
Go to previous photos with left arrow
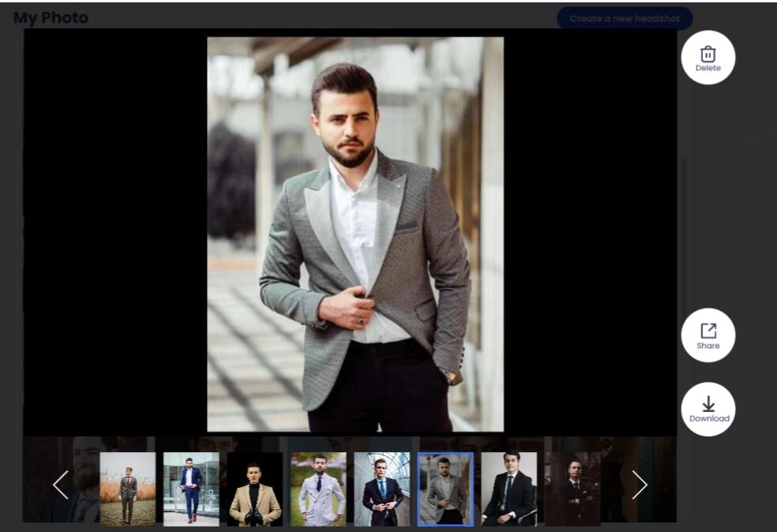[61, 485]
